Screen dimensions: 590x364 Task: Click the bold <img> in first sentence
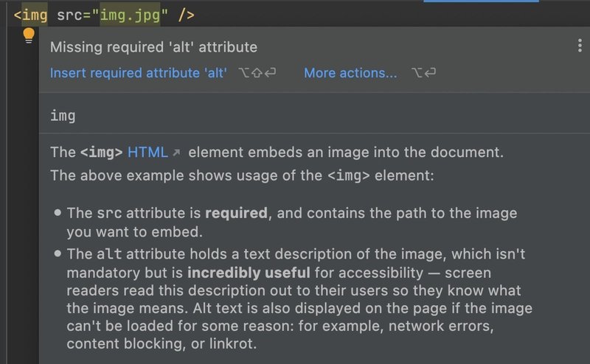coord(102,153)
